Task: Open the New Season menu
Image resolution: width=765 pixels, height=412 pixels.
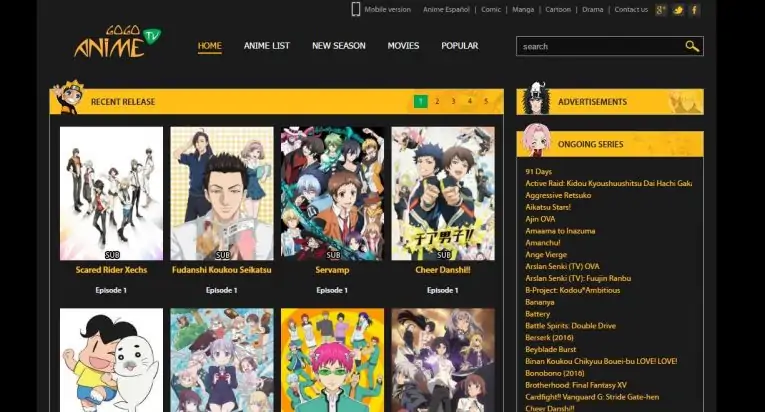Action: [339, 46]
